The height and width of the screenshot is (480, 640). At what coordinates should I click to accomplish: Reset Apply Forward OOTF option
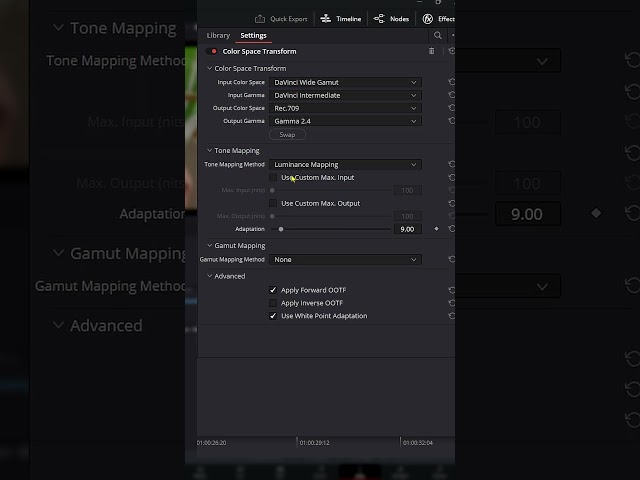coord(451,290)
